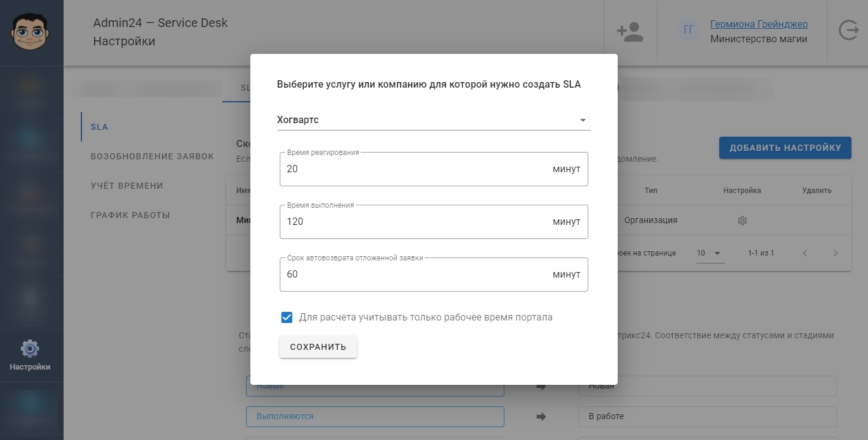This screenshot has width=868, height=440.
Task: Click the avatar face logo
Action: [x=30, y=32]
